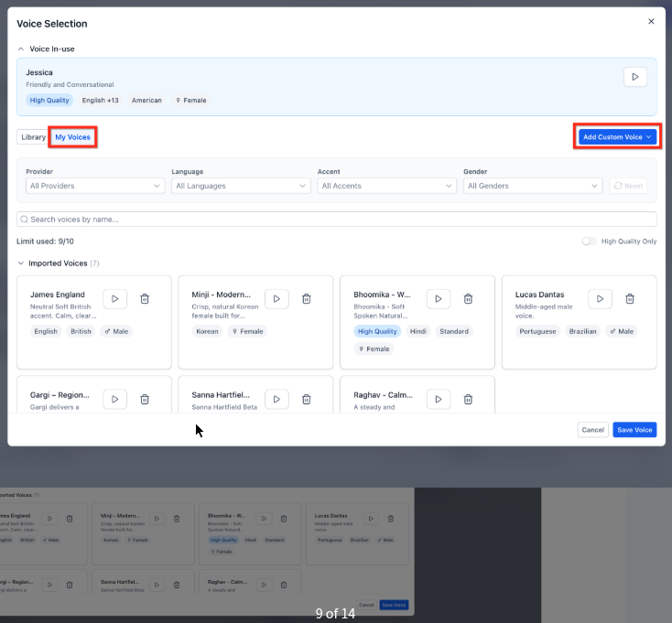The image size is (672, 623).
Task: Open the Provider dropdown
Action: click(95, 186)
